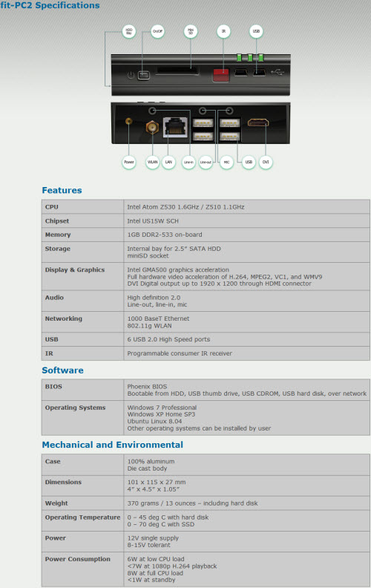Screen dimensions: 371x588
Task: Click the USB trident symbol on front panel
Action: pyautogui.click(x=278, y=71)
